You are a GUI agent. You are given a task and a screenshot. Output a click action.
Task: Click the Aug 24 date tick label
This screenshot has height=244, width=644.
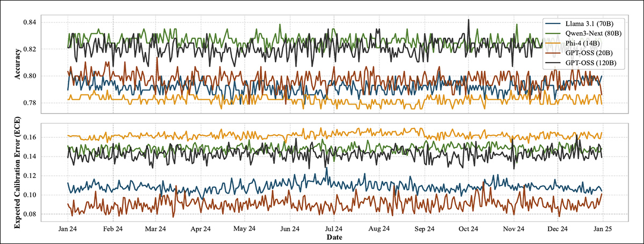tap(379, 228)
